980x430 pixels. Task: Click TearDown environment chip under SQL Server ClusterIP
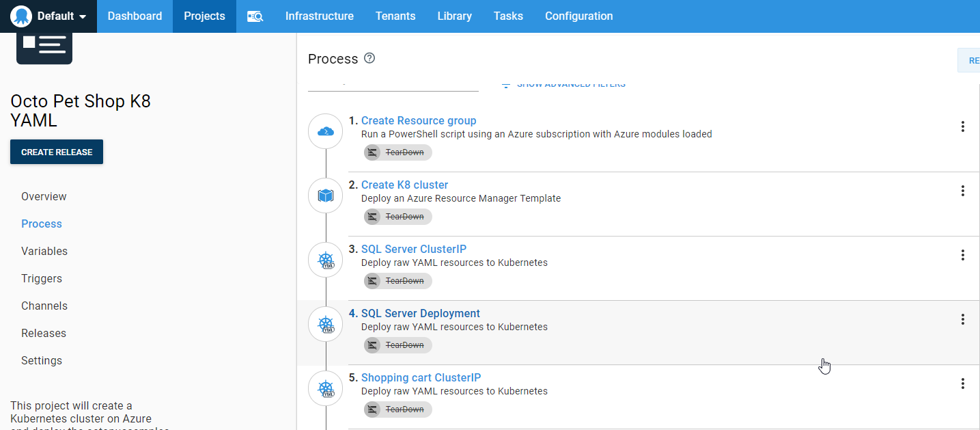(398, 281)
